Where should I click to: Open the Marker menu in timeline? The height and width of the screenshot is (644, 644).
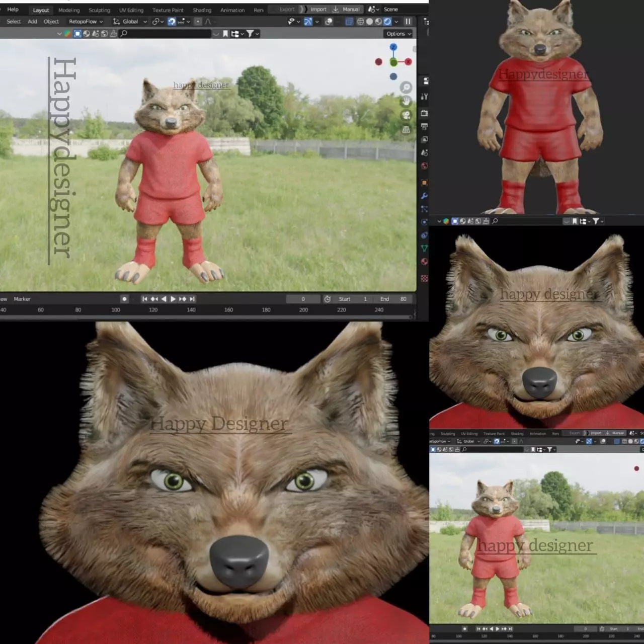pyautogui.click(x=22, y=299)
